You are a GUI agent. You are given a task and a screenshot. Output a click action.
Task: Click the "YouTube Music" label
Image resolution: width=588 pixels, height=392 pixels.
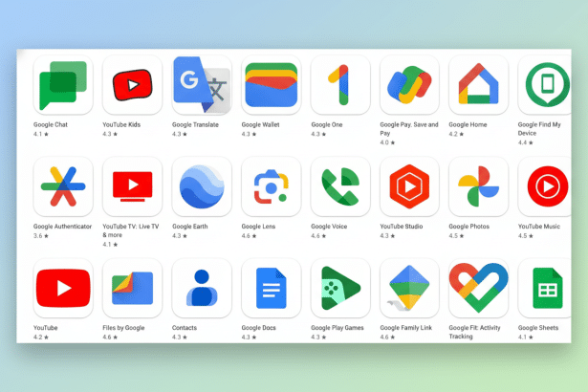pos(539,227)
